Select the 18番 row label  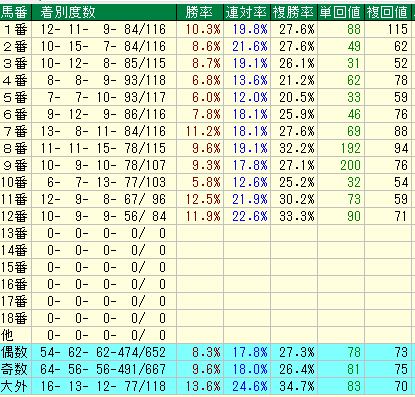[x=15, y=319]
